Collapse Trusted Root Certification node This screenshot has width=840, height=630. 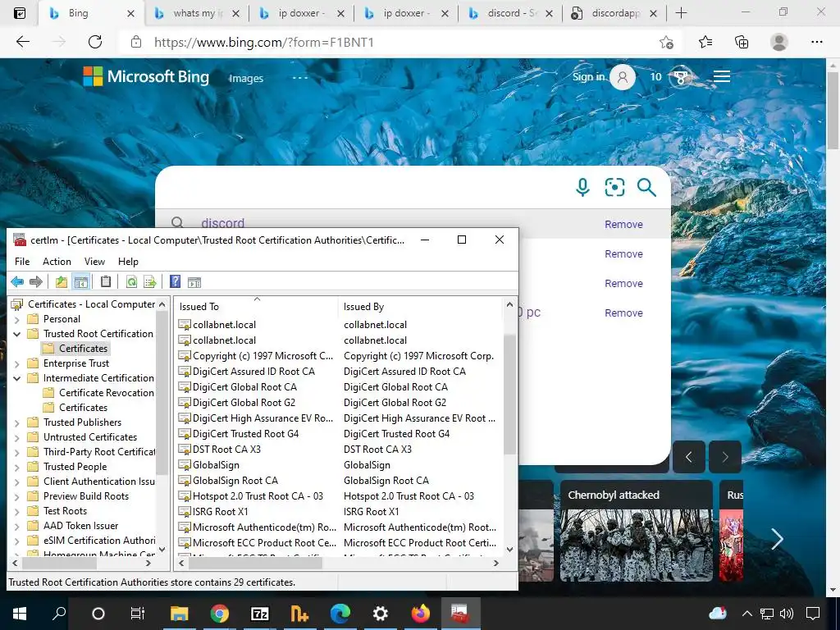(x=16, y=334)
